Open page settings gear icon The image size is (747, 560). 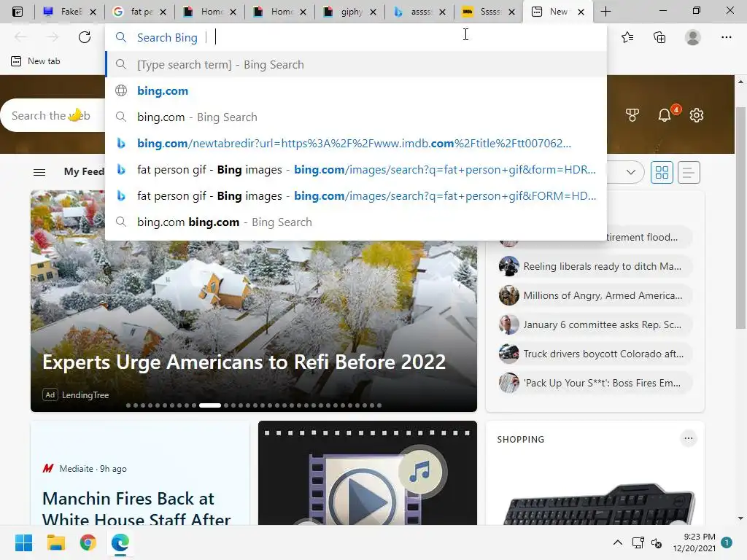pyautogui.click(x=697, y=115)
